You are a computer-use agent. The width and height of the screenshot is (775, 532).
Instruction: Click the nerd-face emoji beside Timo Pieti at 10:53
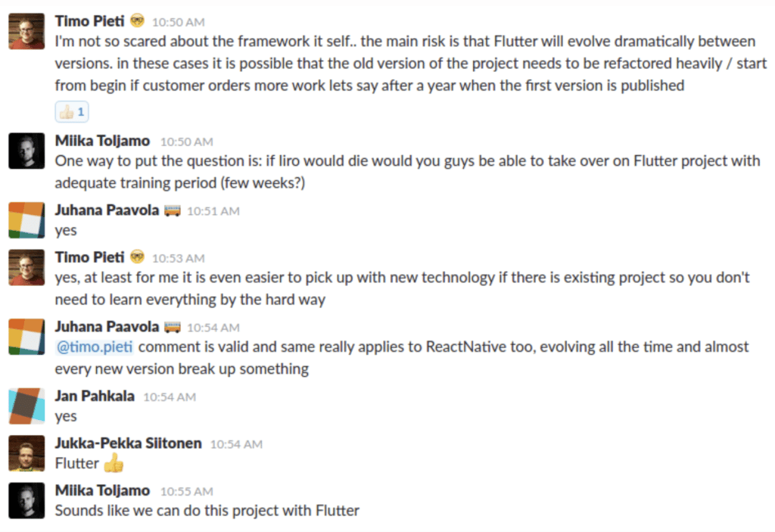tap(138, 257)
